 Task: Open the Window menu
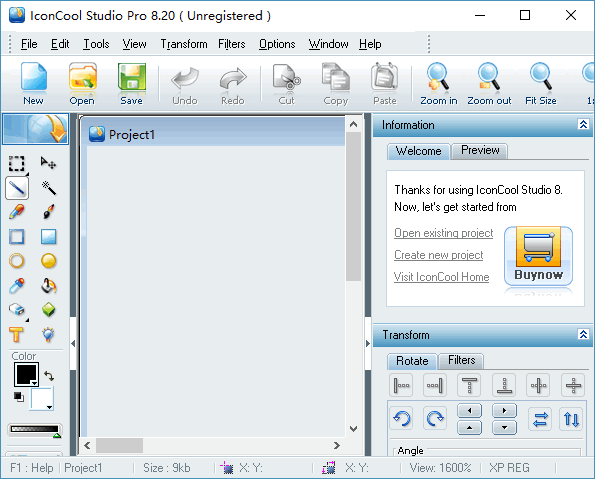click(328, 44)
